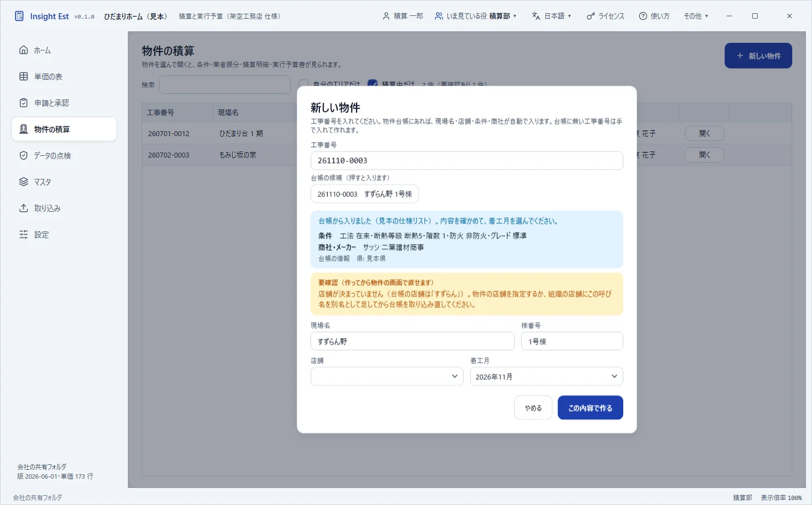Viewport: 812px width, 505px height.
Task: Open the 日本語 language dropdown
Action: [x=551, y=16]
